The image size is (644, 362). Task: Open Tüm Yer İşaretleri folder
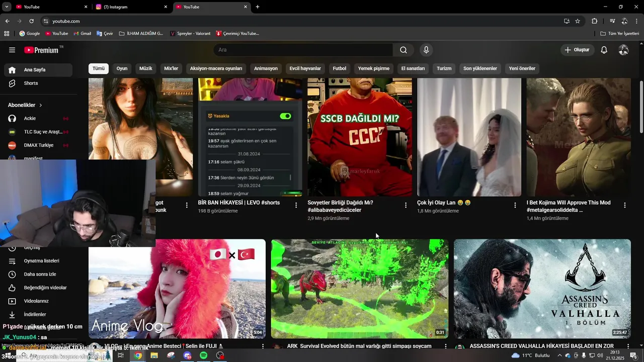[619, 34]
